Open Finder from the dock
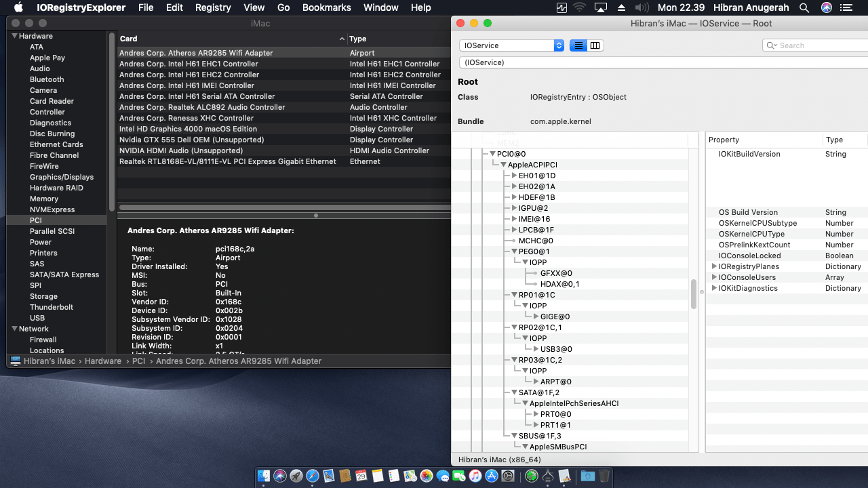868x488 pixels. tap(264, 476)
